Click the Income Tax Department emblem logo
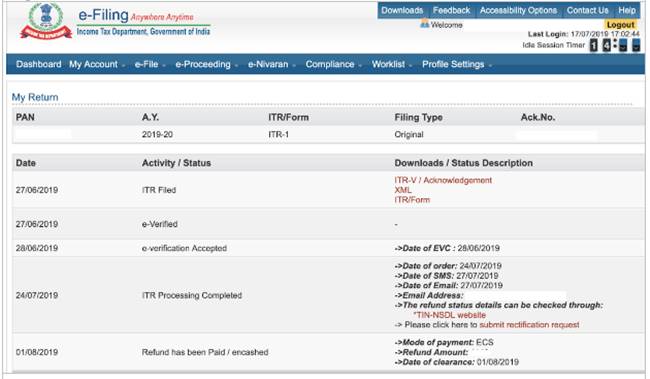The image size is (650, 379). 46,22
